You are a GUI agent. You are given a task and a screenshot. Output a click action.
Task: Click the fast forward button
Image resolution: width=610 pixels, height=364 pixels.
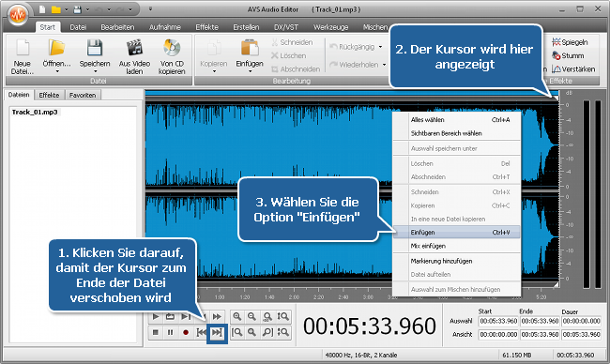217,316
